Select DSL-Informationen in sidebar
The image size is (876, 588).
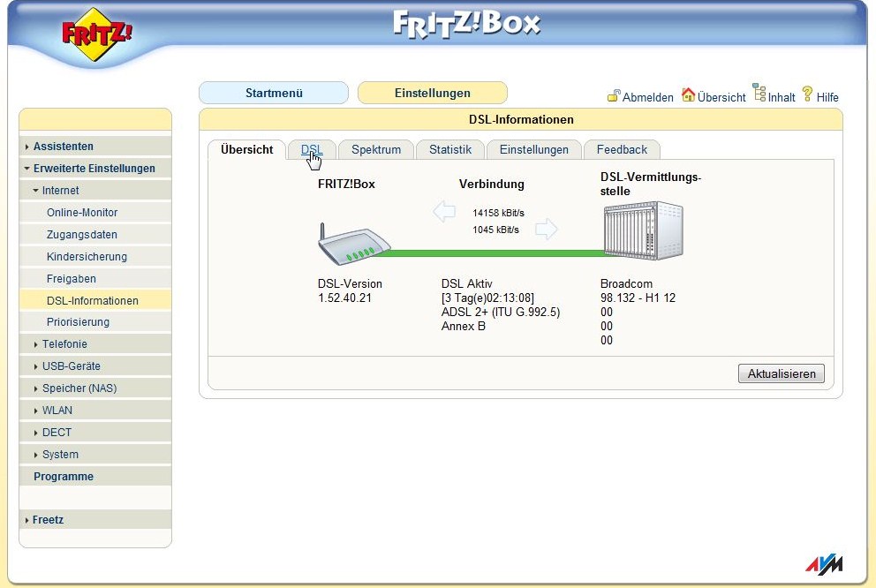pyautogui.click(x=95, y=300)
